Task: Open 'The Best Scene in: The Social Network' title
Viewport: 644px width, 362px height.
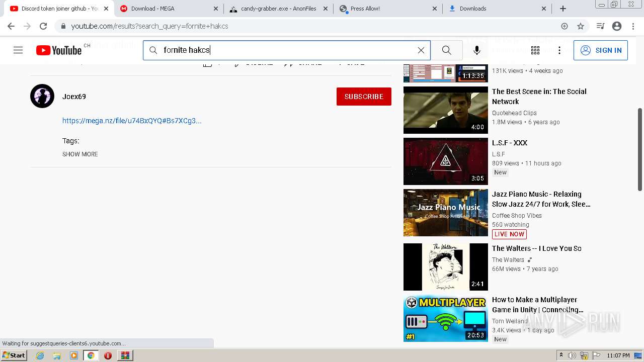Action: (539, 97)
